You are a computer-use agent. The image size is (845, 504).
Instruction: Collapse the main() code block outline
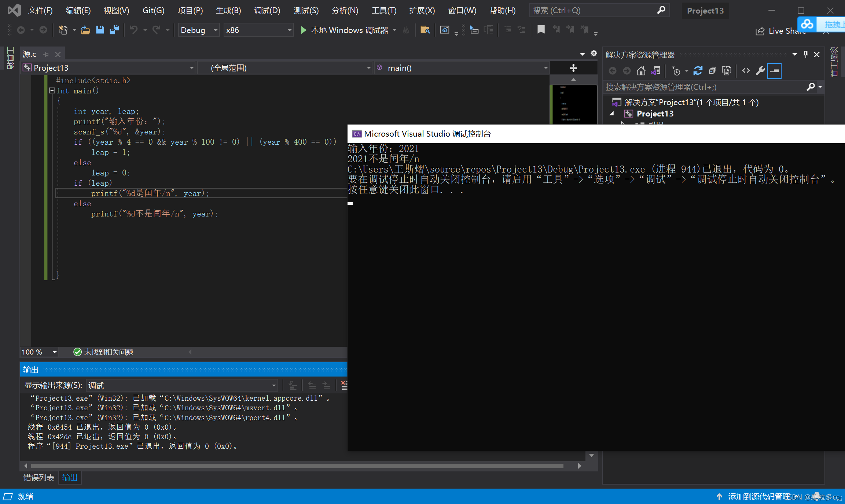tap(52, 90)
